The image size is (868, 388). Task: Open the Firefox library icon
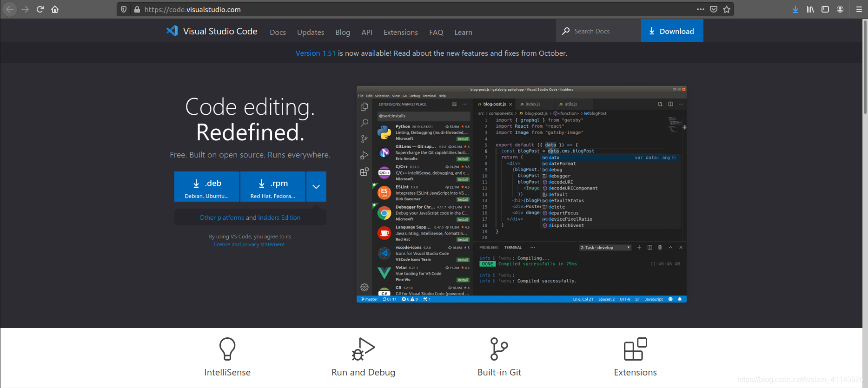pos(810,9)
